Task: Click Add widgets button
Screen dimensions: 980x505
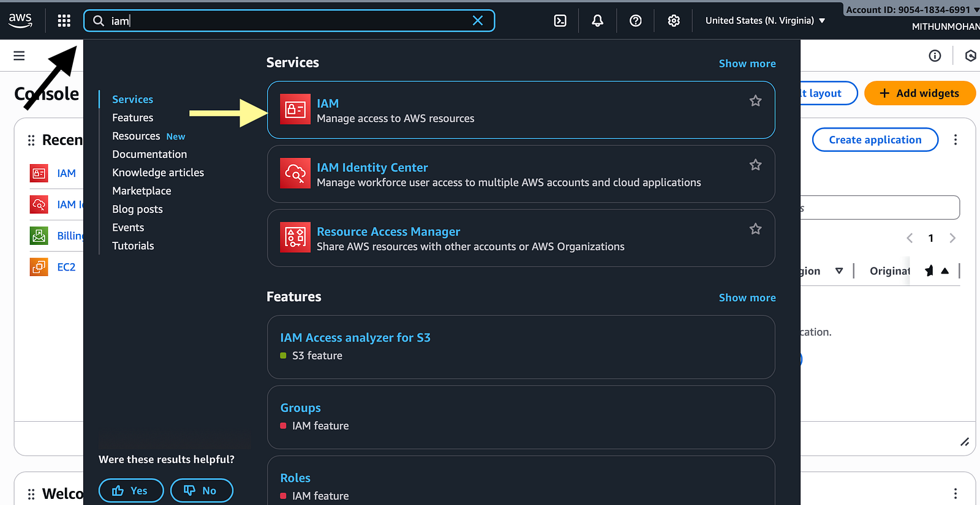Action: [x=919, y=93]
